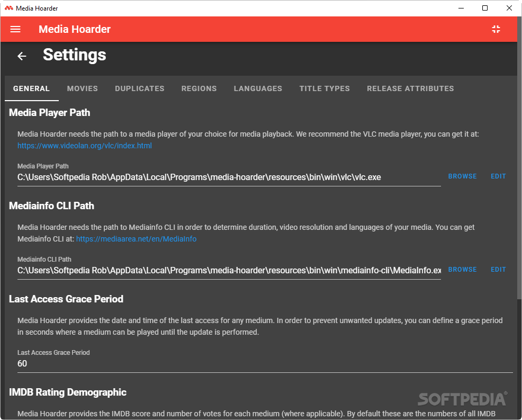Browse for the Mediainfo CLI Path
522x420 pixels.
click(462, 270)
